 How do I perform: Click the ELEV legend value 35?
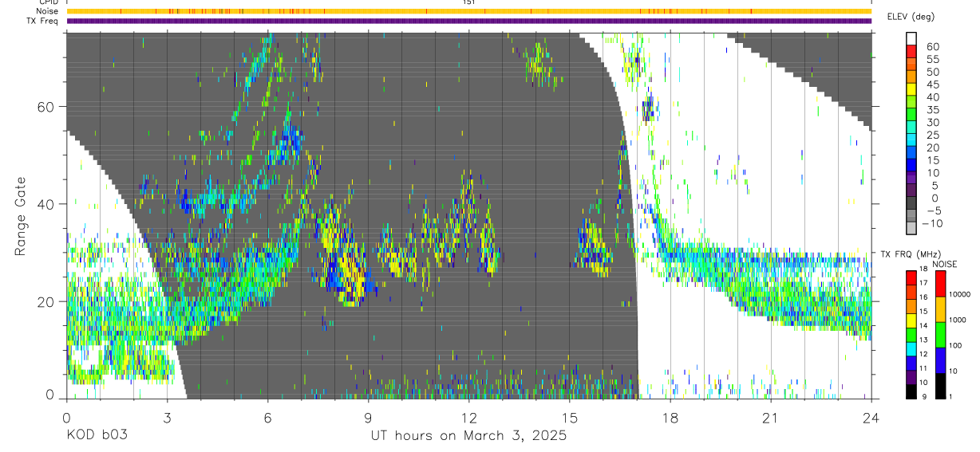[932, 109]
